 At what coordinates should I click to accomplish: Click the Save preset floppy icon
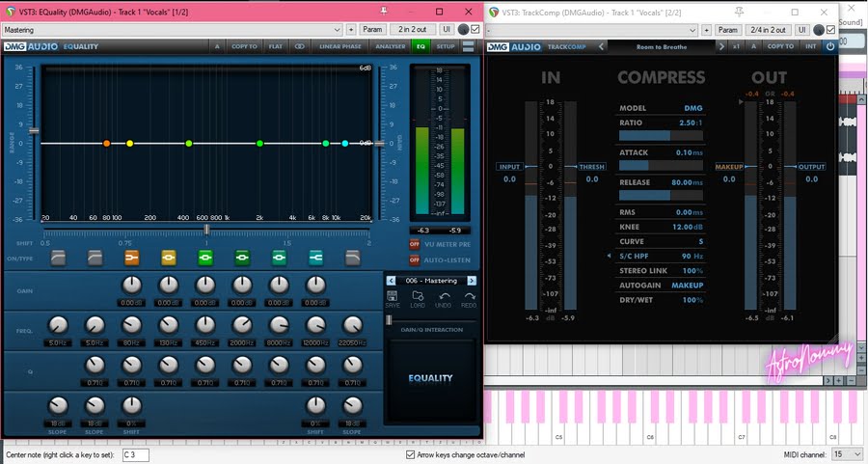[x=392, y=296]
